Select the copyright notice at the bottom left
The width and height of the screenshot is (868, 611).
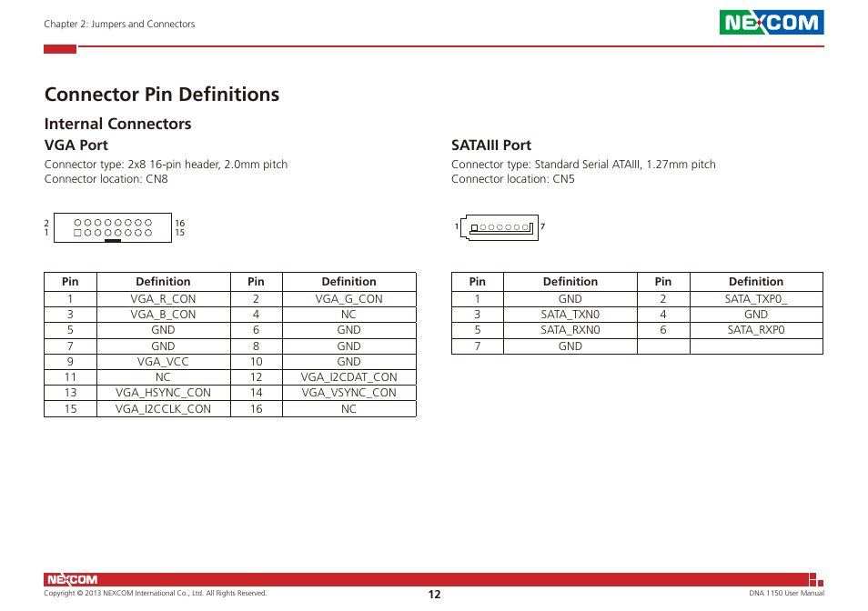coord(155,593)
